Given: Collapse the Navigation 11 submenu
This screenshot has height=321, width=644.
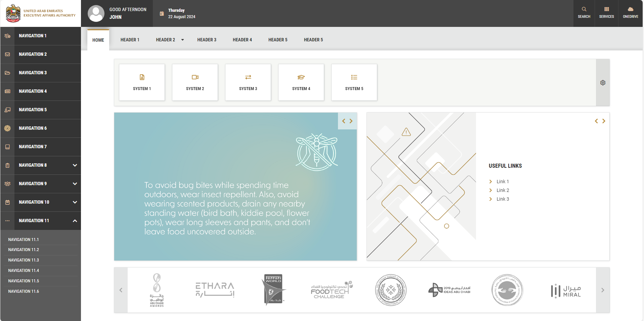Looking at the screenshot, I should pos(75,221).
